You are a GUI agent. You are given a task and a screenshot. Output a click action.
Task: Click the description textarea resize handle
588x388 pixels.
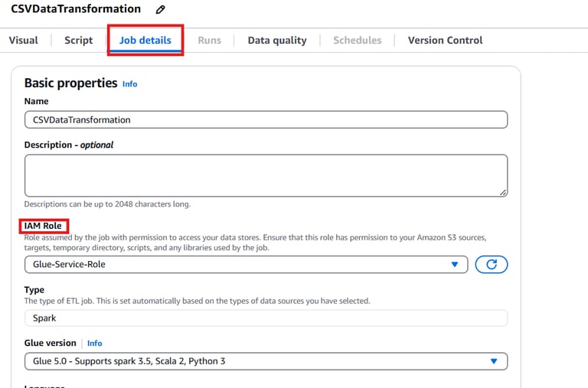click(x=502, y=192)
